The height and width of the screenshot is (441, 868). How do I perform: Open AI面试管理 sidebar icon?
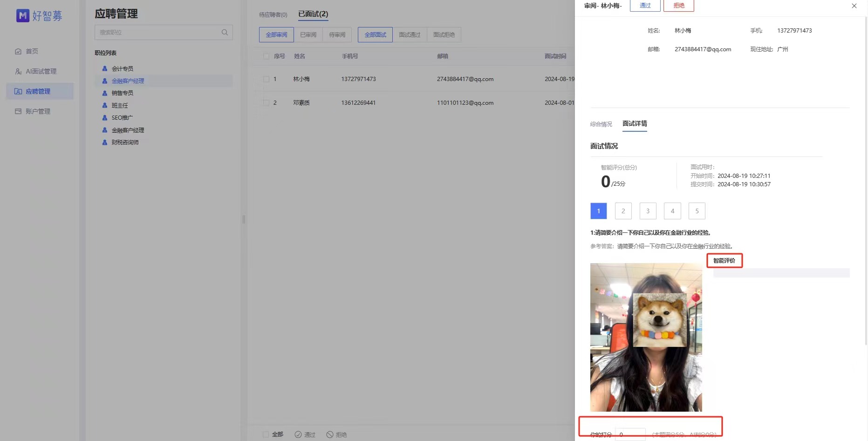[18, 71]
